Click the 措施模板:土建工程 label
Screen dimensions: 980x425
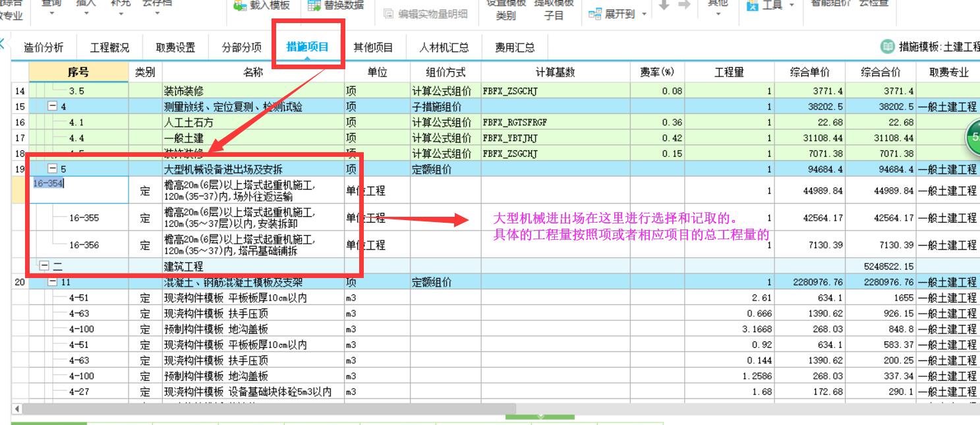coord(939,47)
